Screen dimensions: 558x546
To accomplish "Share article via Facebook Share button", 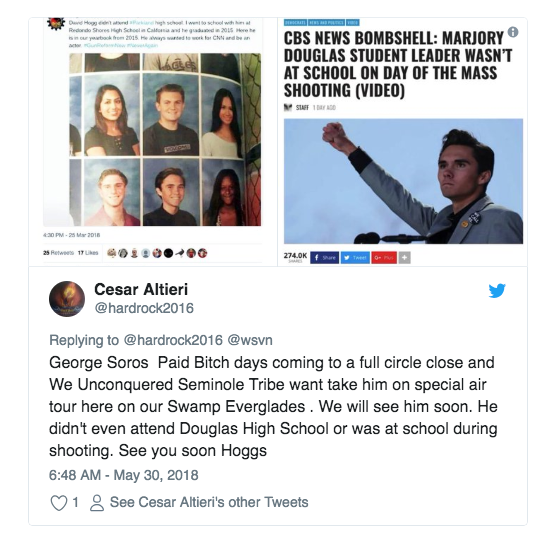I will [x=325, y=257].
